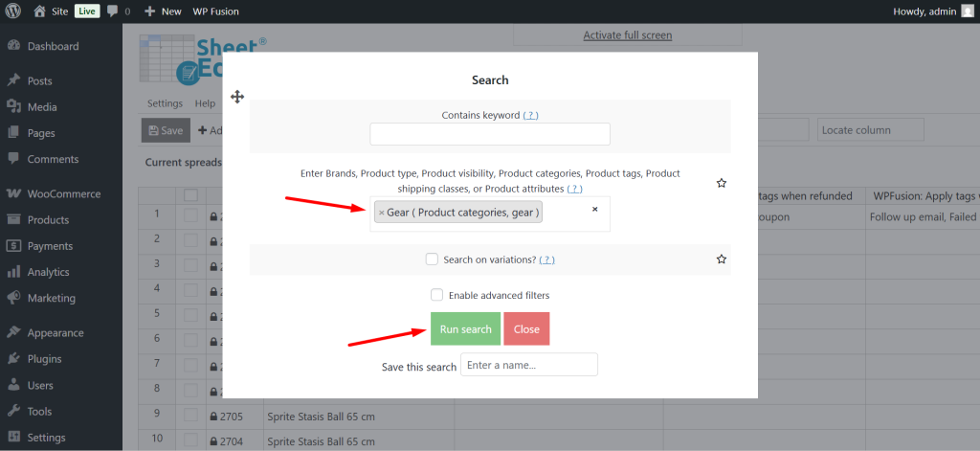Open Media library in sidebar
The image size is (980, 451).
(x=42, y=107)
